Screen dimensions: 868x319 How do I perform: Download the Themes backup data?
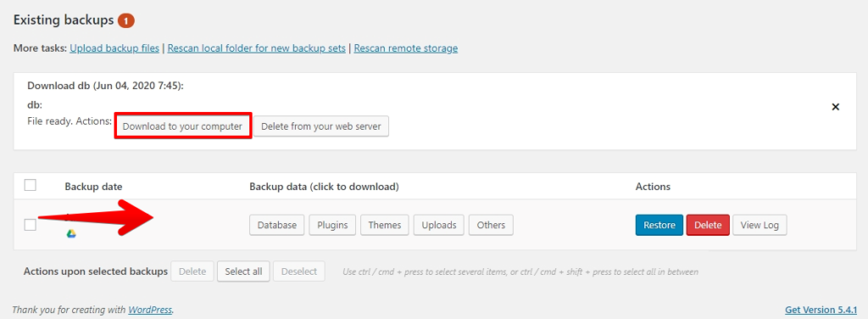pyautogui.click(x=385, y=226)
